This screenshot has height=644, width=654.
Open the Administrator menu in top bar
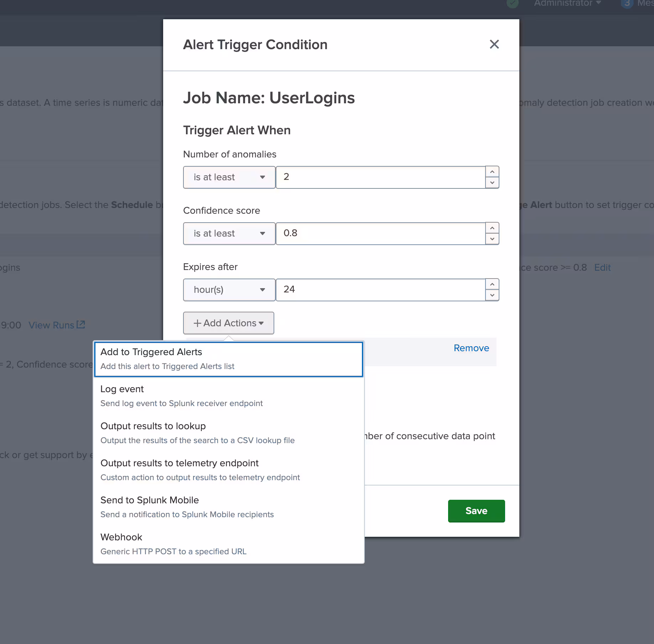(567, 4)
